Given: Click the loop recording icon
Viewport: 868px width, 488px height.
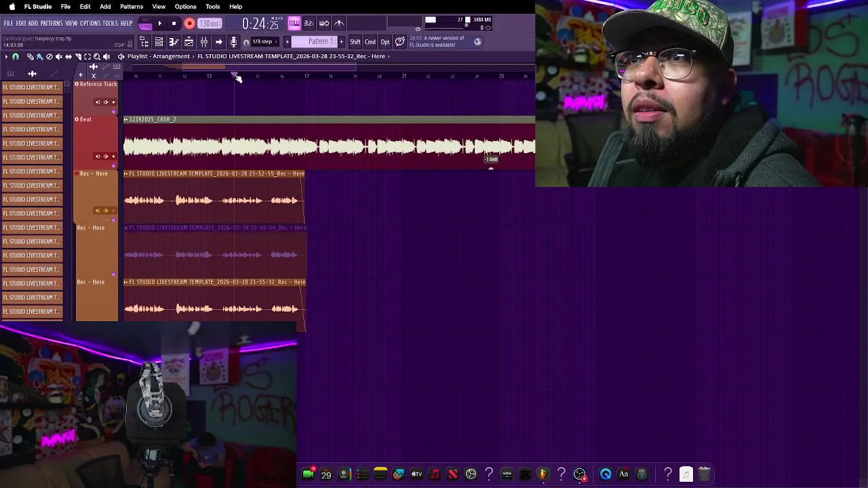Looking at the screenshot, I should pyautogui.click(x=324, y=23).
